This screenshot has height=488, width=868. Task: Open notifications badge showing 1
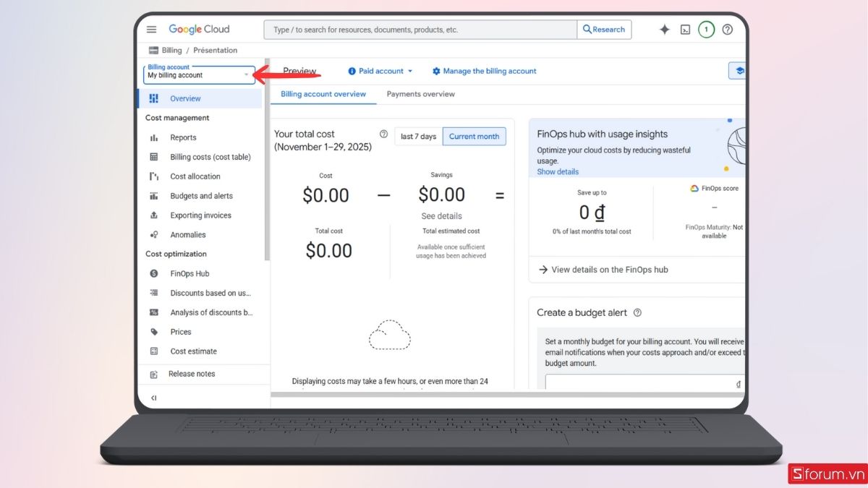pyautogui.click(x=707, y=30)
